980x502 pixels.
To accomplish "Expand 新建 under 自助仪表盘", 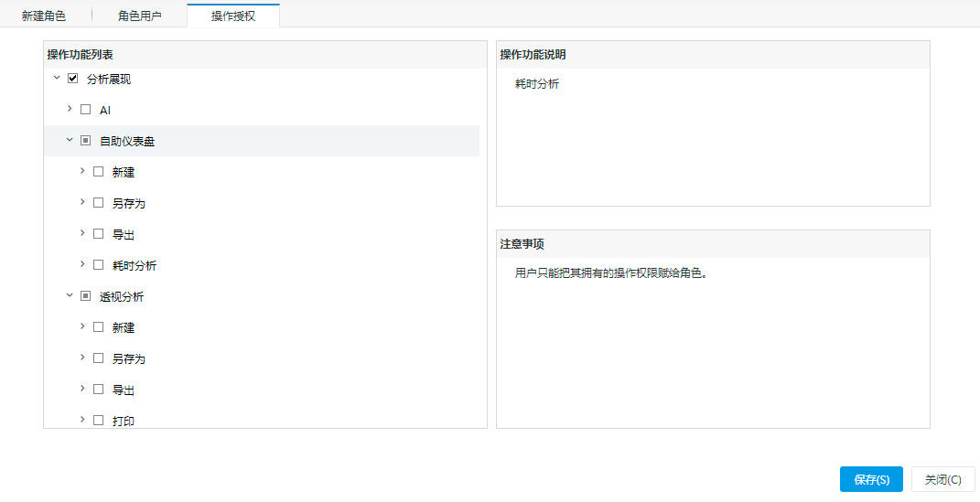I will tap(81, 170).
